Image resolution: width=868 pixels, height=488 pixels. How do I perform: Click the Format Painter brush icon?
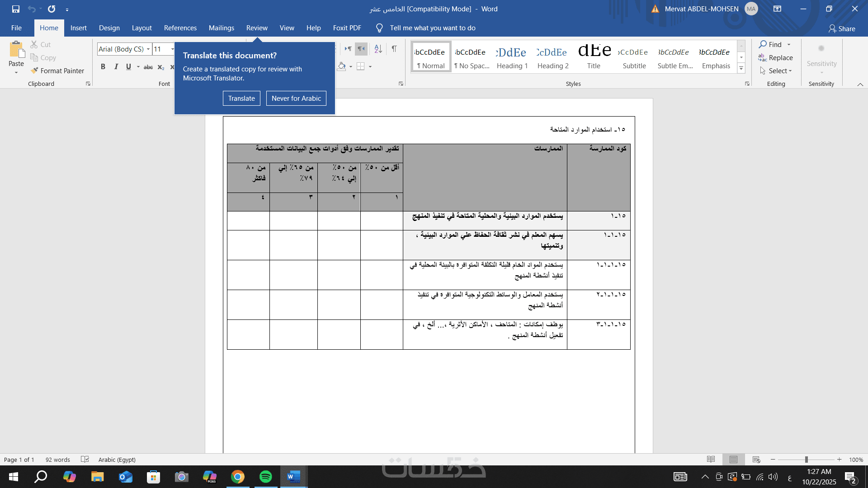[x=34, y=70]
